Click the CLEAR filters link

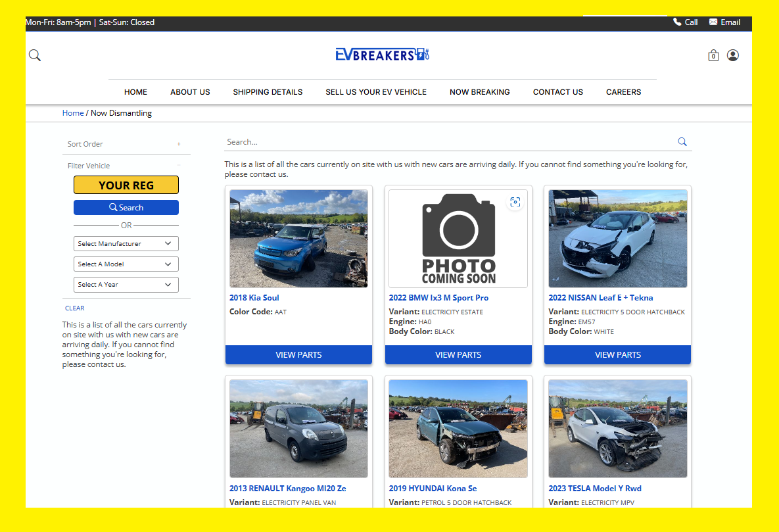[74, 308]
